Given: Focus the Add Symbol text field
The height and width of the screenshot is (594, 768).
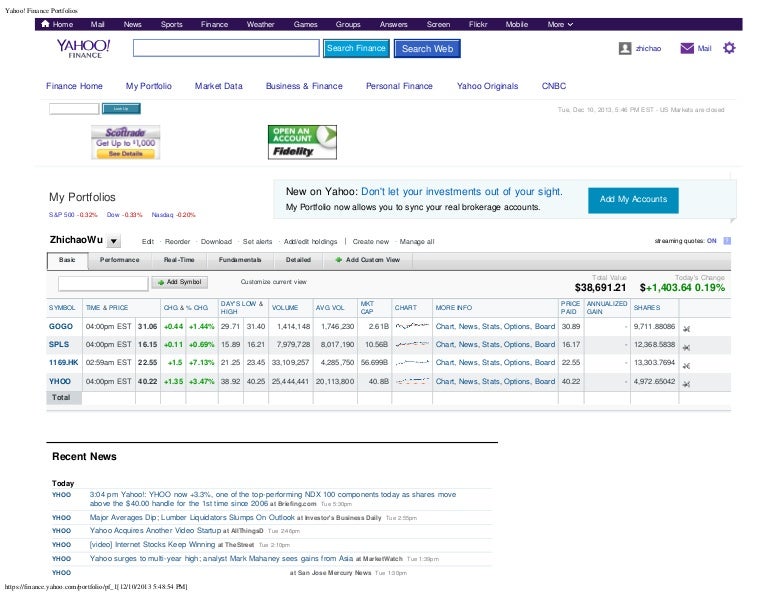Looking at the screenshot, I should (x=103, y=283).
